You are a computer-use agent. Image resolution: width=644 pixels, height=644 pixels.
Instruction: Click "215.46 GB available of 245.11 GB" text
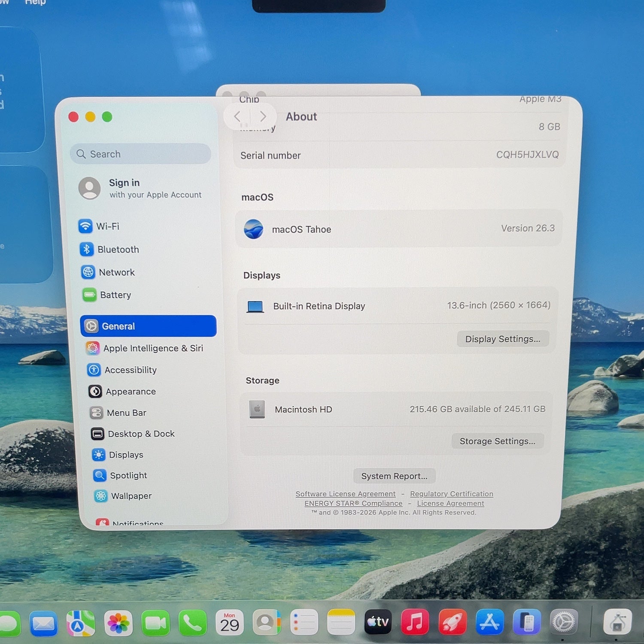point(477,409)
